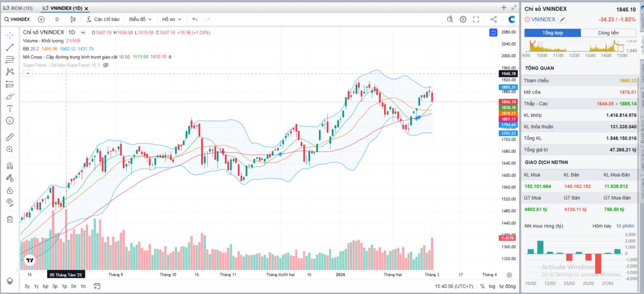Open the VNINDEX symbol search box
Image resolution: width=644 pixels, height=294 pixels.
pyautogui.click(x=17, y=19)
